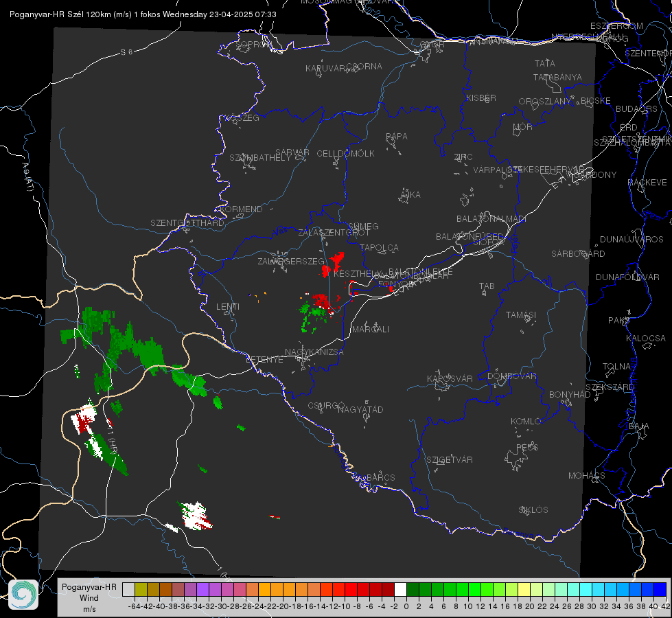Screen dimensions: 672x618
Task: Click the white echo patch near the bottom
Action: 195,516
